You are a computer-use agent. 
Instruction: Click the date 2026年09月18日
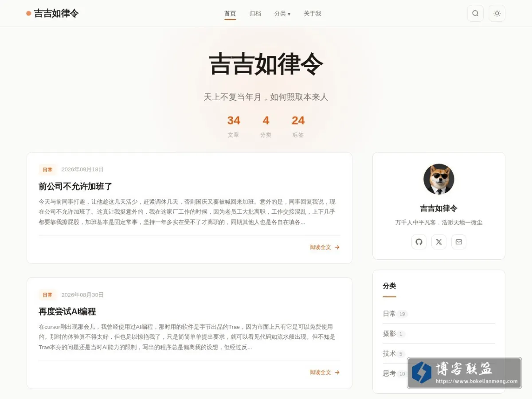tap(82, 169)
